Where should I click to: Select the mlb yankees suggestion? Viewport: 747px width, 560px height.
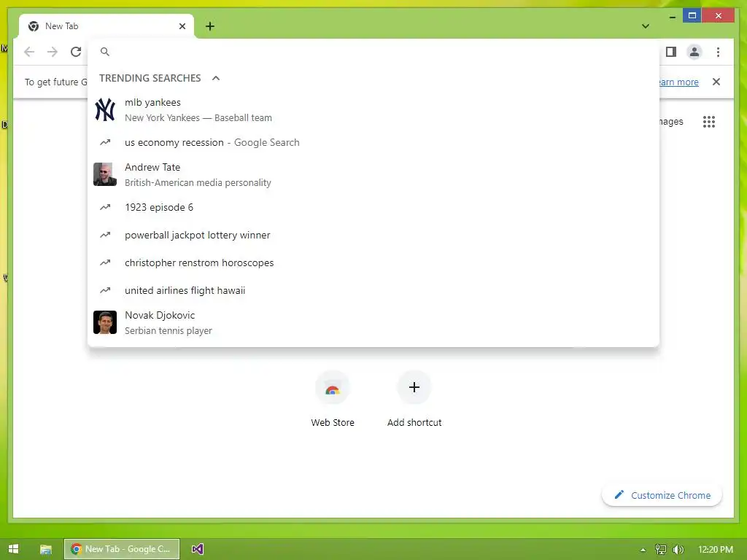coord(373,110)
